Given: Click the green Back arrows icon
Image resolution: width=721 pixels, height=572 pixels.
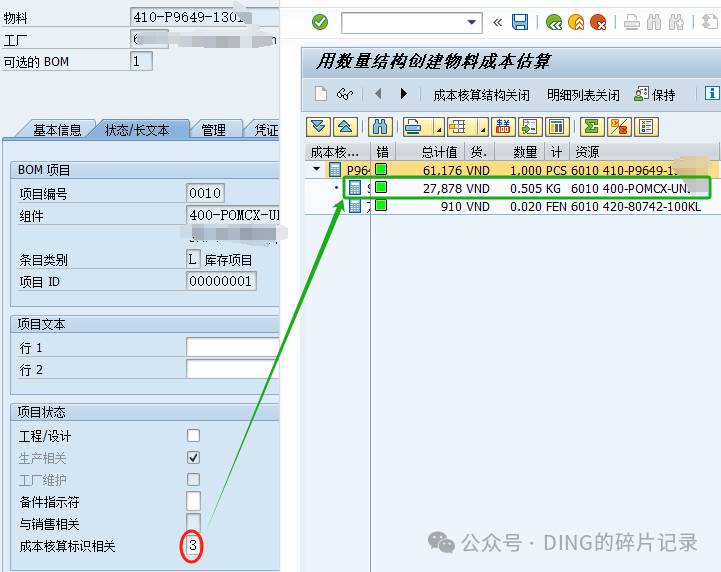Looking at the screenshot, I should coord(554,22).
